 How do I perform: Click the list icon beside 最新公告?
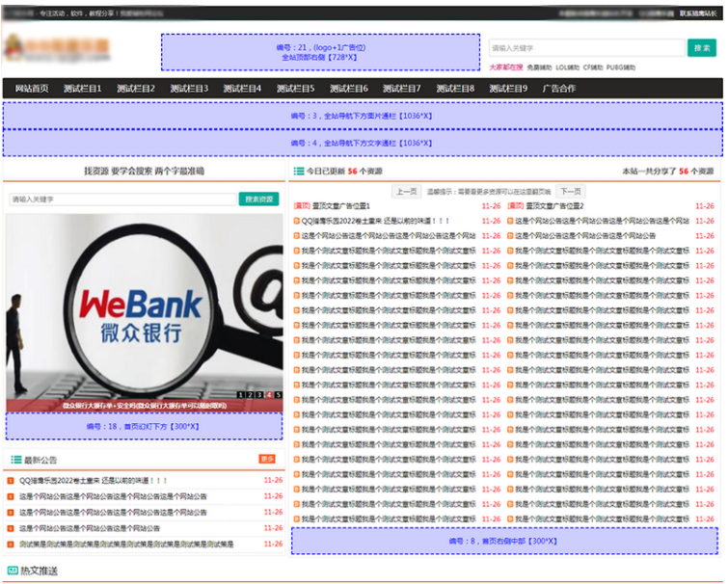click(x=15, y=460)
